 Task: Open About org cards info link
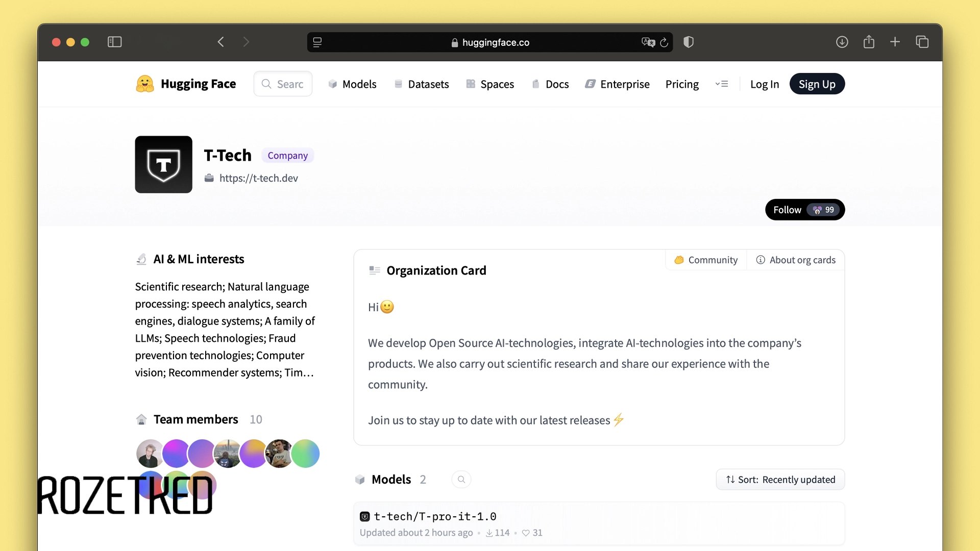(796, 260)
